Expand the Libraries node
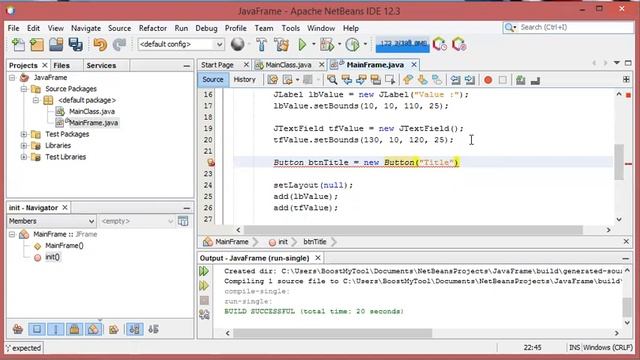Screen dimensions: 640x360 click(x=24, y=145)
